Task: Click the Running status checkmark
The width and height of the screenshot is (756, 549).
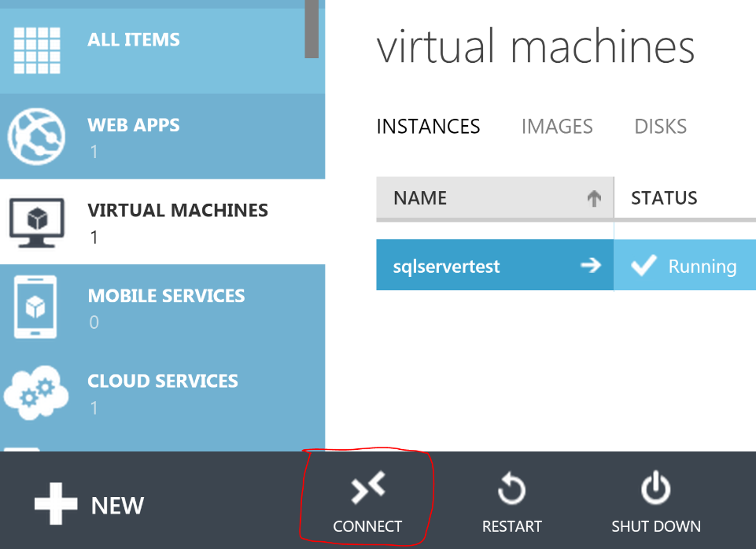Action: [644, 265]
